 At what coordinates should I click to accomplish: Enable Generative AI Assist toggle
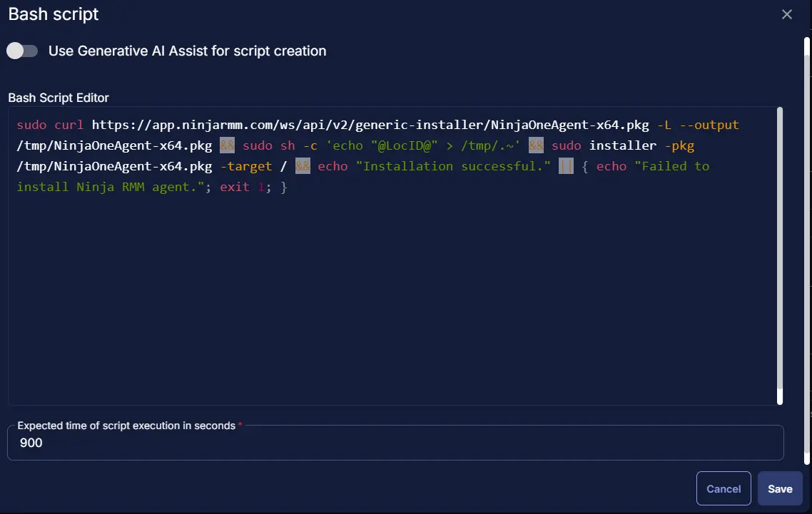click(22, 51)
